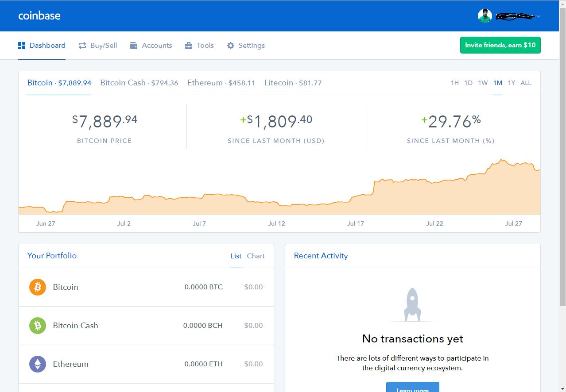Click the 0.0000 BTC balance
The width and height of the screenshot is (566, 392).
(x=204, y=287)
